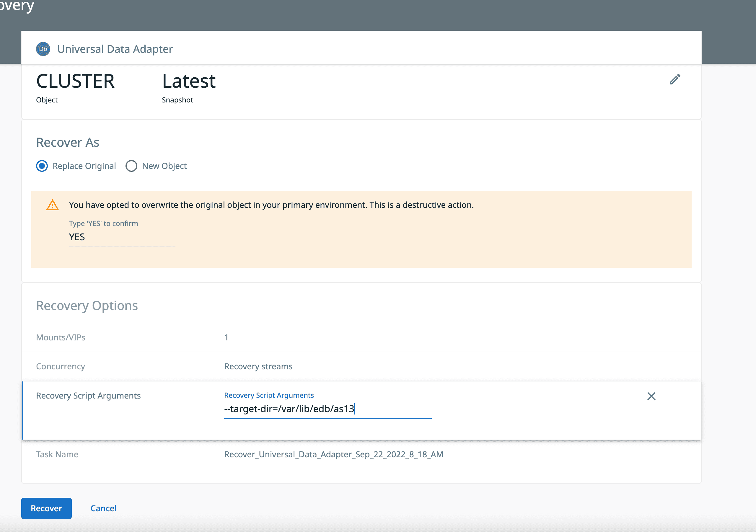756x532 pixels.
Task: Click the Cancel link
Action: point(103,508)
